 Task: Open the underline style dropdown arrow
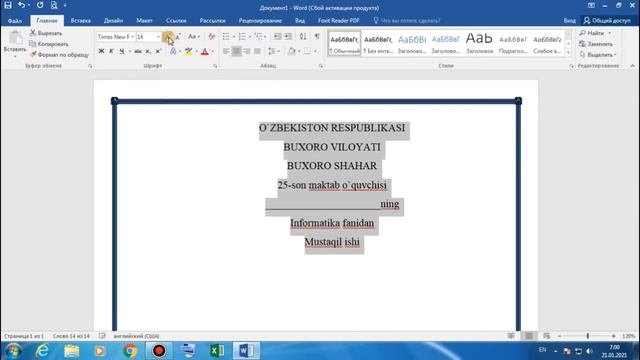(129, 51)
